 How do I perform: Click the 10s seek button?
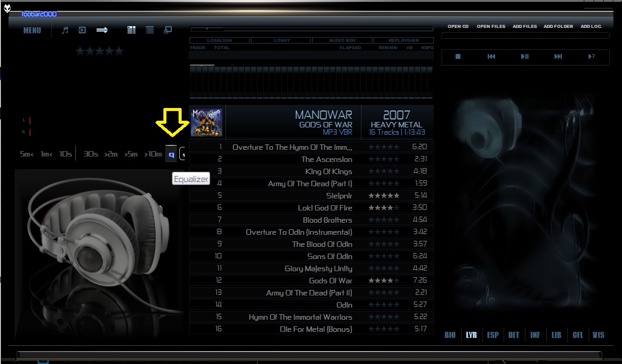[x=66, y=154]
